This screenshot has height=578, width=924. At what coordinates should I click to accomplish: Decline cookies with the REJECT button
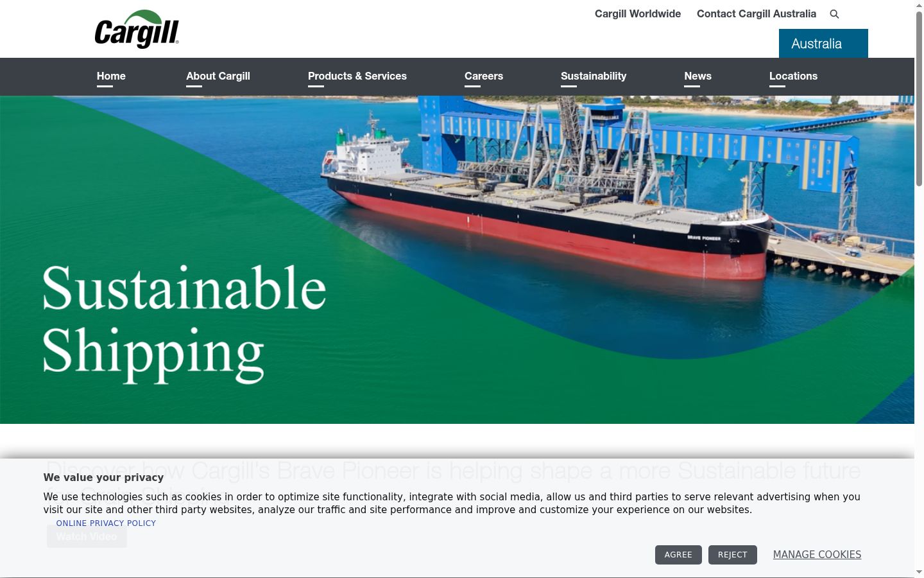pyautogui.click(x=733, y=555)
